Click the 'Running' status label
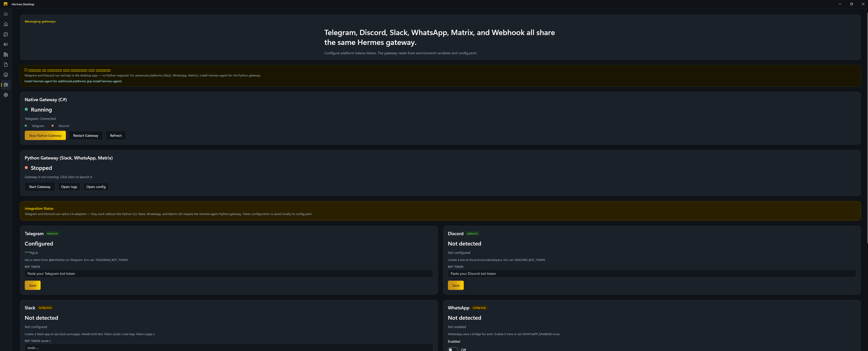Screen dimensions: 868x351 [41, 110]
